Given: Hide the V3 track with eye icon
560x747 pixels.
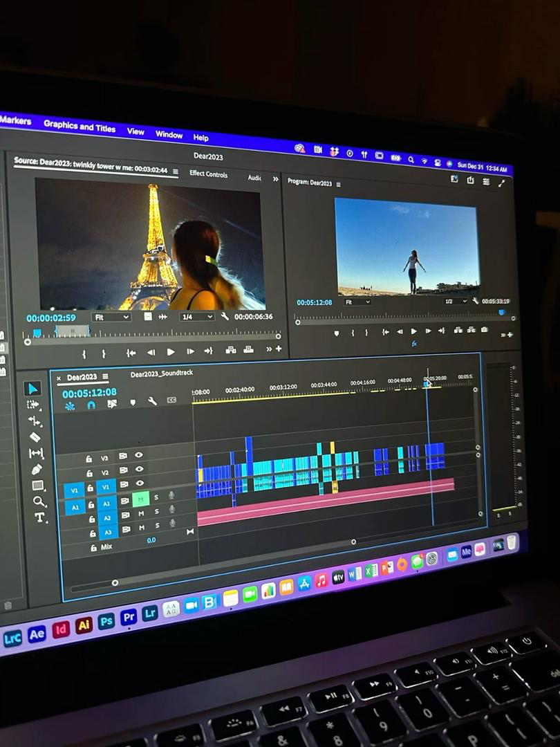Looking at the screenshot, I should pyautogui.click(x=139, y=455).
